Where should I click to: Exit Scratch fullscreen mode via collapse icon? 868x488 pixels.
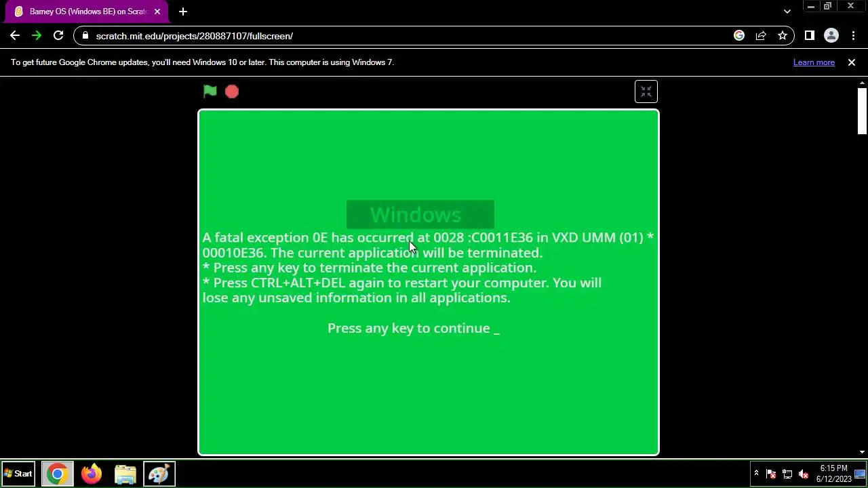click(x=646, y=91)
